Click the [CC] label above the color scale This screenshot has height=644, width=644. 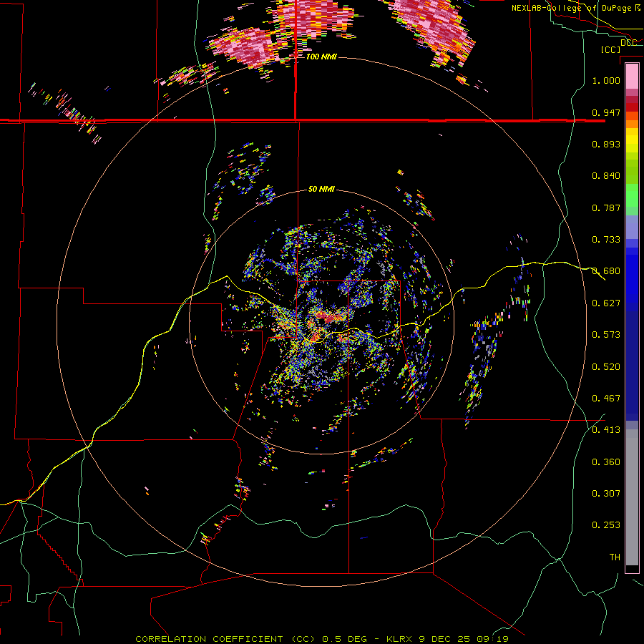pos(610,49)
